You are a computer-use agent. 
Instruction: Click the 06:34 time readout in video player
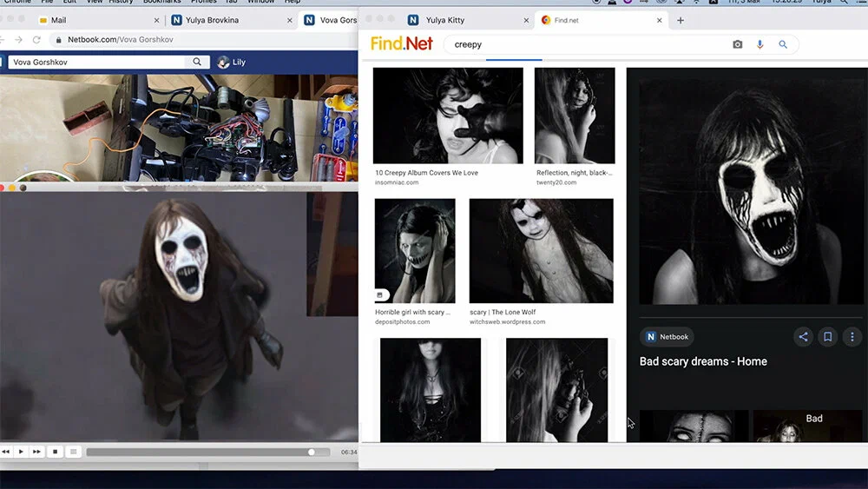pyautogui.click(x=349, y=452)
